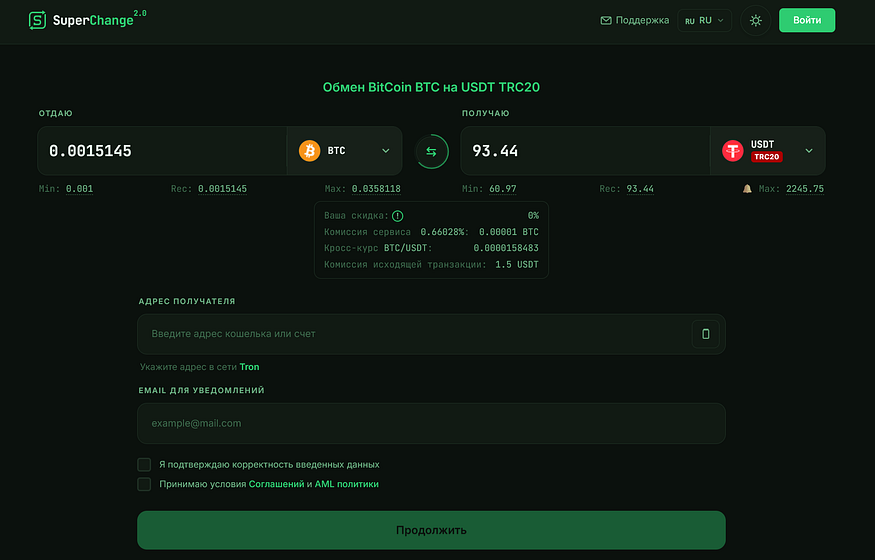Set give amount to Min 0.001
This screenshot has height=560, width=875.
(79, 189)
